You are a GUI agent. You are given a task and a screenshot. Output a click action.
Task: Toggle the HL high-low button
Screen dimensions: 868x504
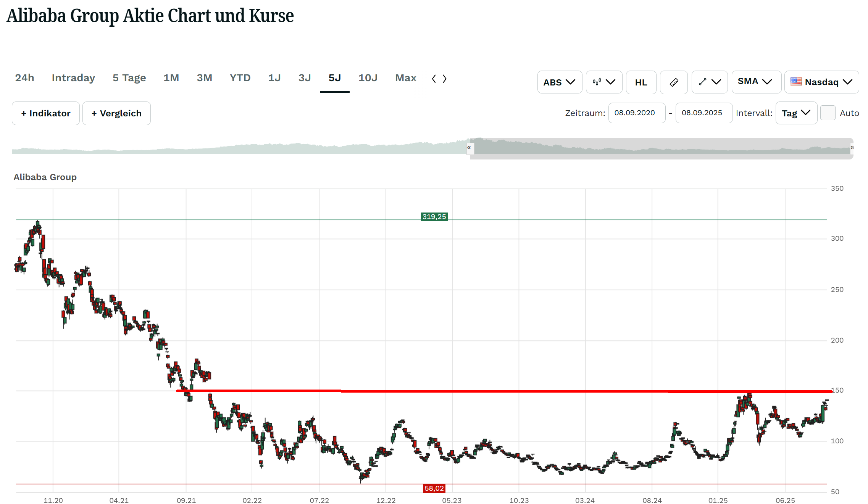641,82
